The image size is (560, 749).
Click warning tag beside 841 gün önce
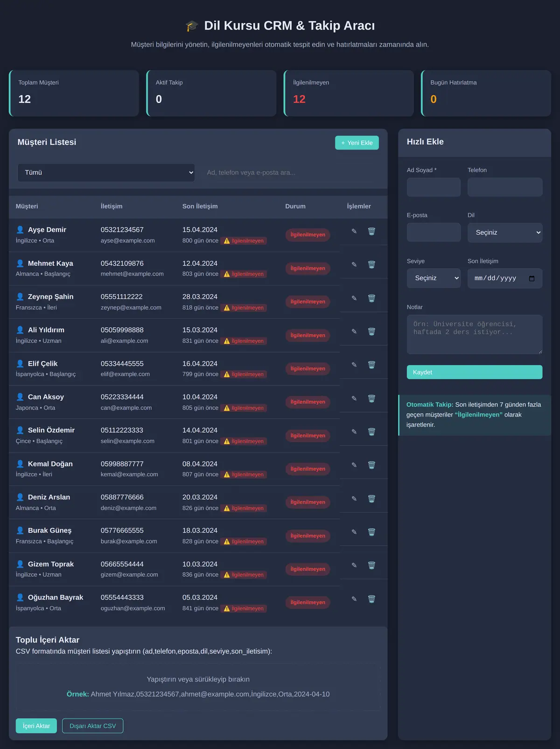pyautogui.click(x=245, y=608)
